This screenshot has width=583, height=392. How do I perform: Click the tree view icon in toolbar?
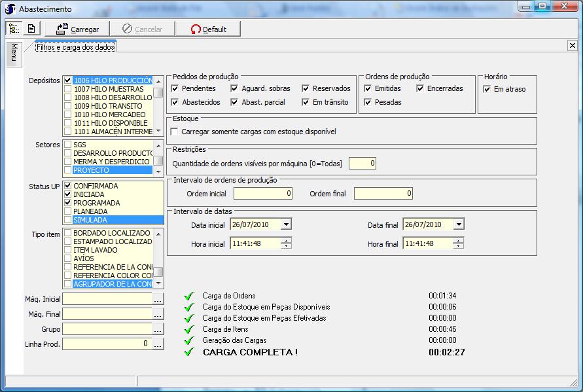[14, 29]
